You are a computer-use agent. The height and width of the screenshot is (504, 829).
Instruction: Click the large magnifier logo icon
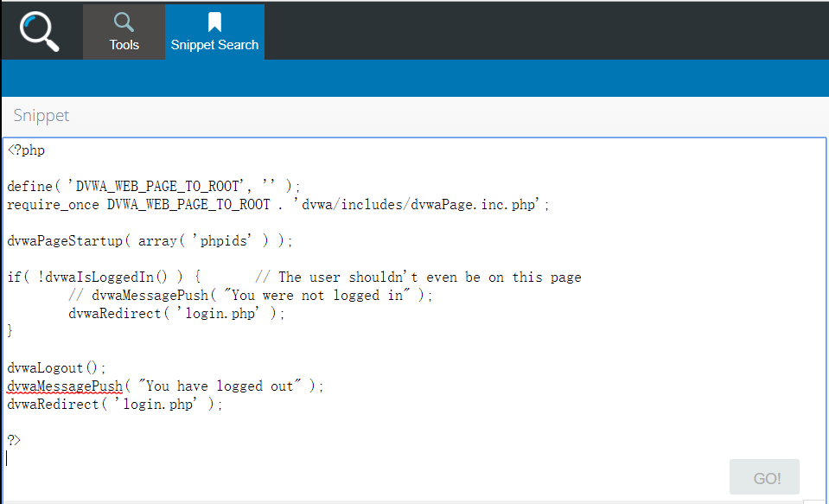click(x=39, y=32)
